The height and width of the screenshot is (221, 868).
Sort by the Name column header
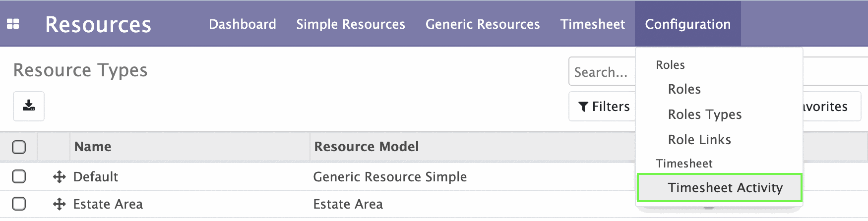pos(93,147)
